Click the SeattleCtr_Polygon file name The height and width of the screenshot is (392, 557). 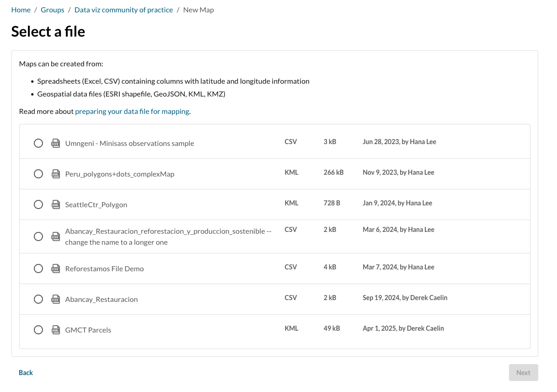point(96,204)
